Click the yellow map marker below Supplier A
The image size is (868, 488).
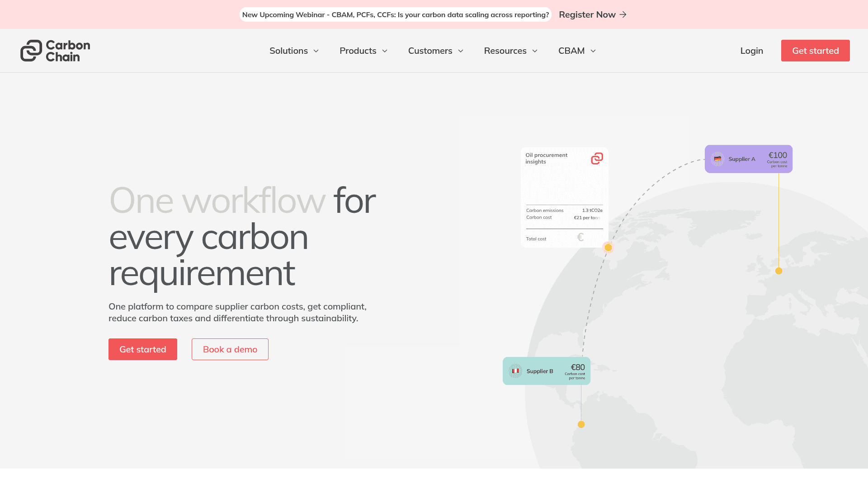click(778, 271)
